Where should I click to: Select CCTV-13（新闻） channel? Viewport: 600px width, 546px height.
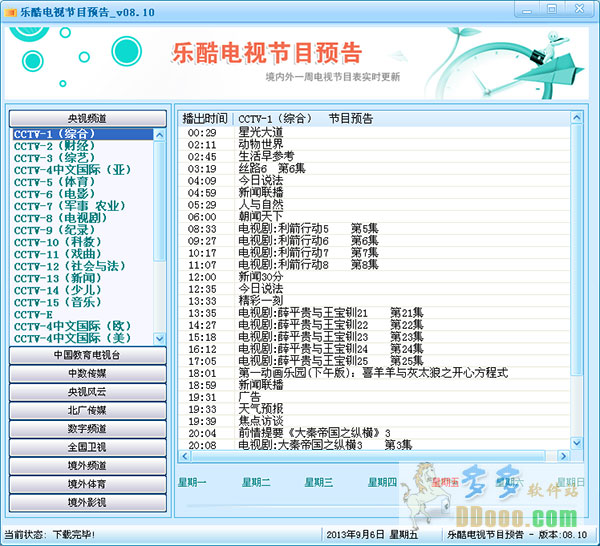83,279
